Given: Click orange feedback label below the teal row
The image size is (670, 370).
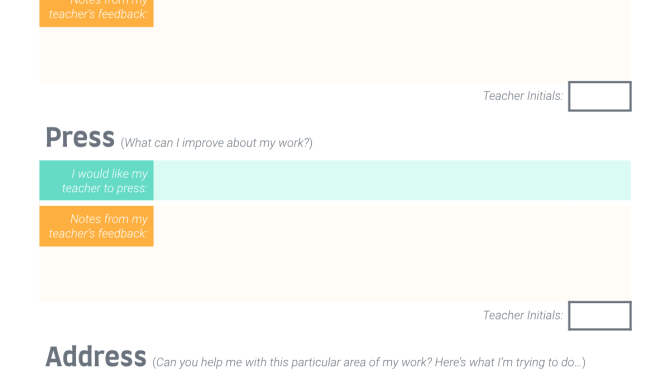Looking at the screenshot, I should point(97,226).
